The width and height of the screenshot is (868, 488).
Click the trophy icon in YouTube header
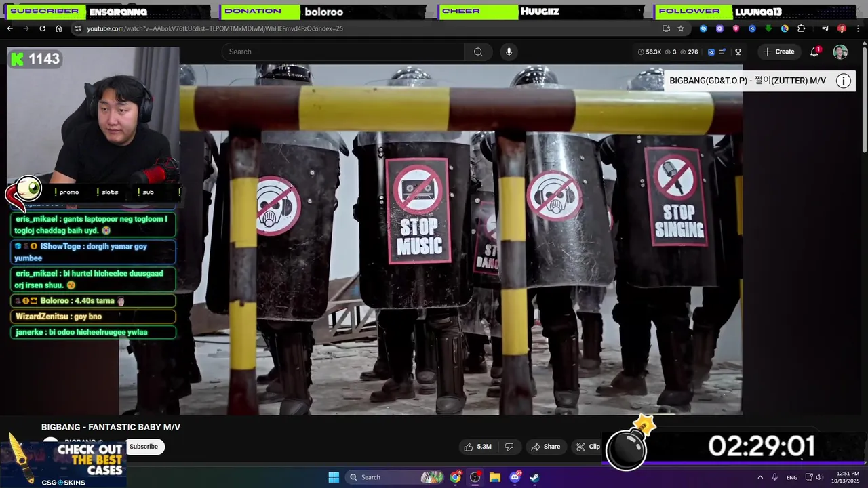[738, 52]
